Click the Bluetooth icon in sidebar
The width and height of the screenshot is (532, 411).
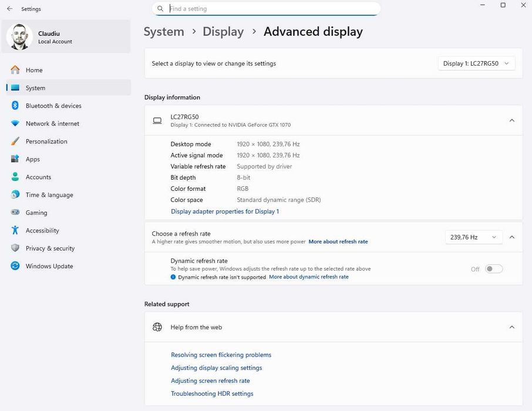coord(15,106)
